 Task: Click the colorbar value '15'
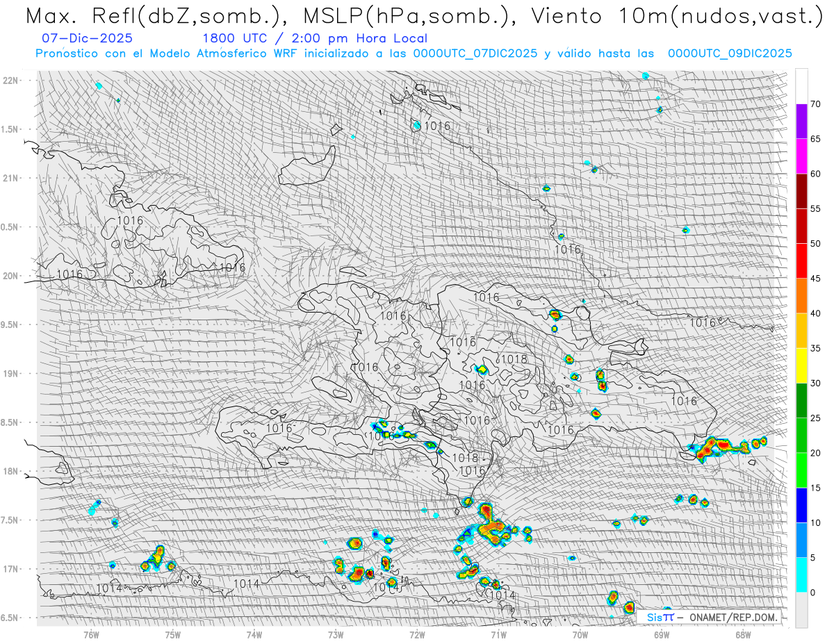pyautogui.click(x=815, y=488)
